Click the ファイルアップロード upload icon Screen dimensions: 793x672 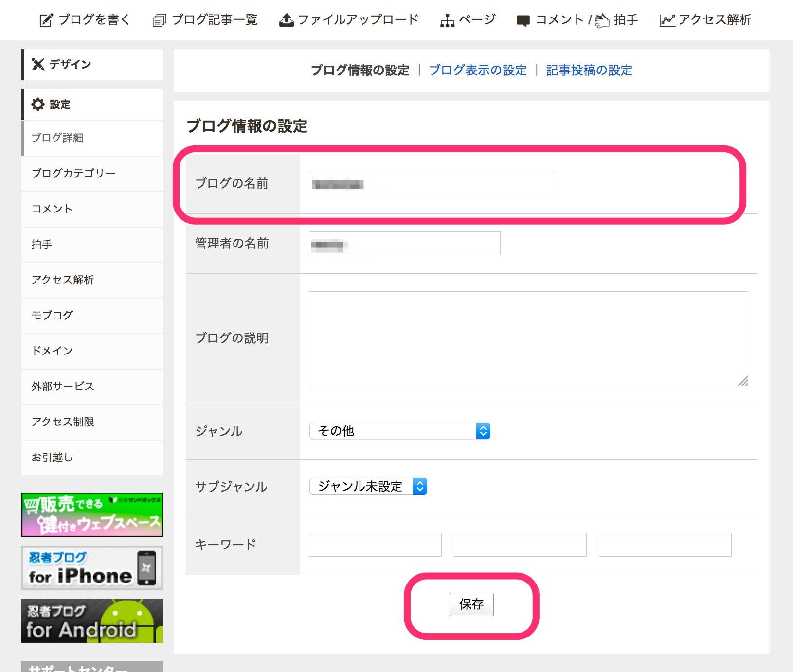pos(286,19)
